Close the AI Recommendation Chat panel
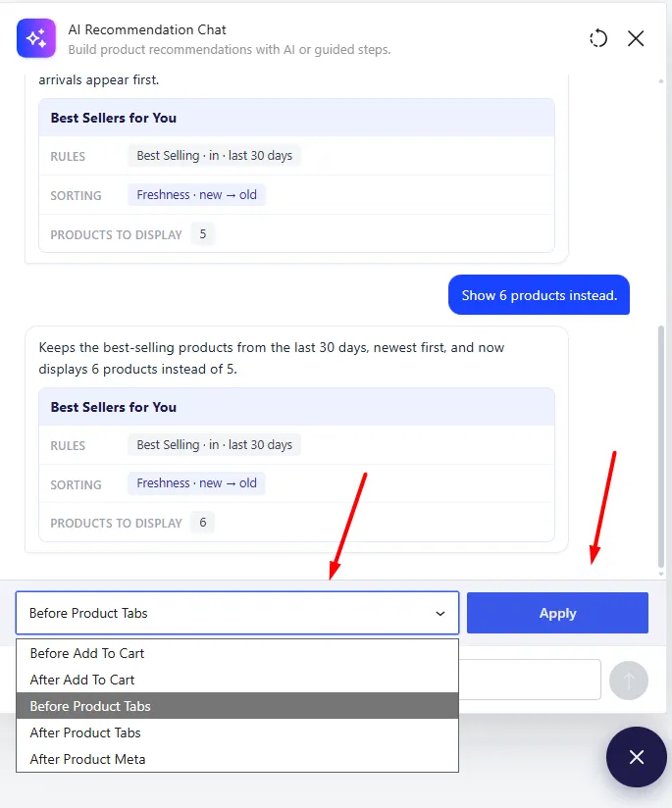 [x=636, y=38]
